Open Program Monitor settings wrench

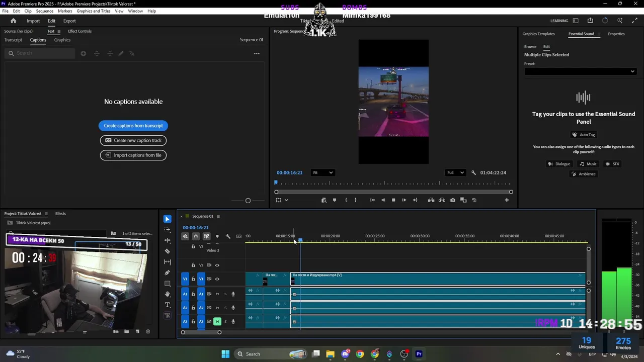[x=473, y=172]
